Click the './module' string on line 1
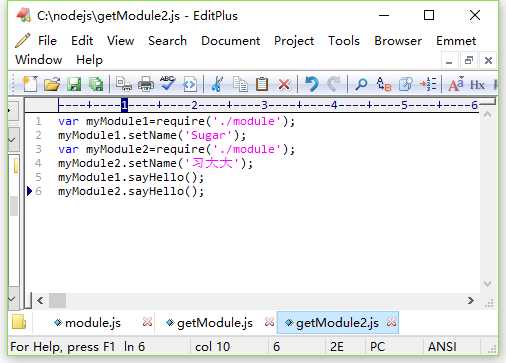Viewport: 506px width, 363px height. [x=247, y=121]
